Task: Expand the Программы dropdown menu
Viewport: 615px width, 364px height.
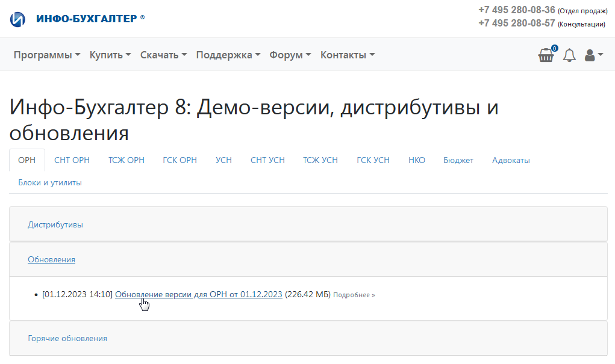Action: click(47, 55)
